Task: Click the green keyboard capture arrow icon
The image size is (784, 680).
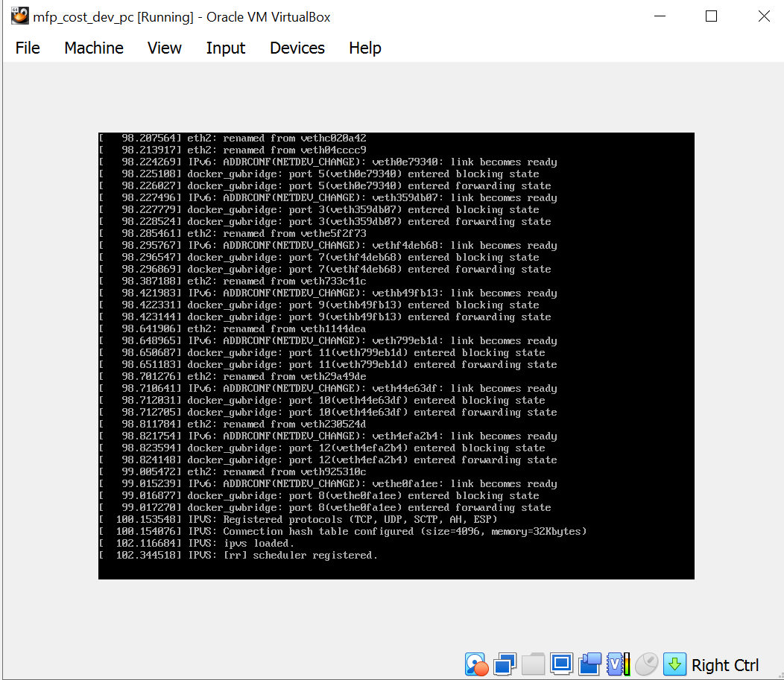Action: (674, 664)
